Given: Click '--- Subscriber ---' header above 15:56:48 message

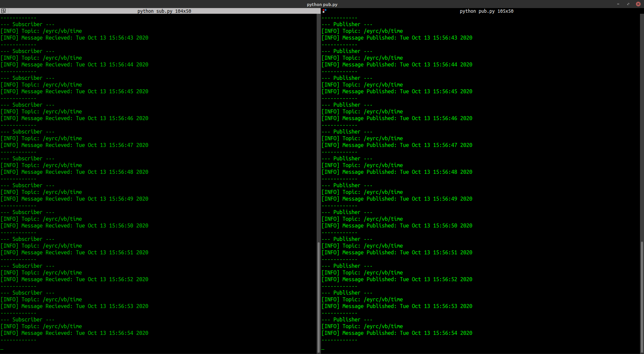Looking at the screenshot, I should point(28,159).
